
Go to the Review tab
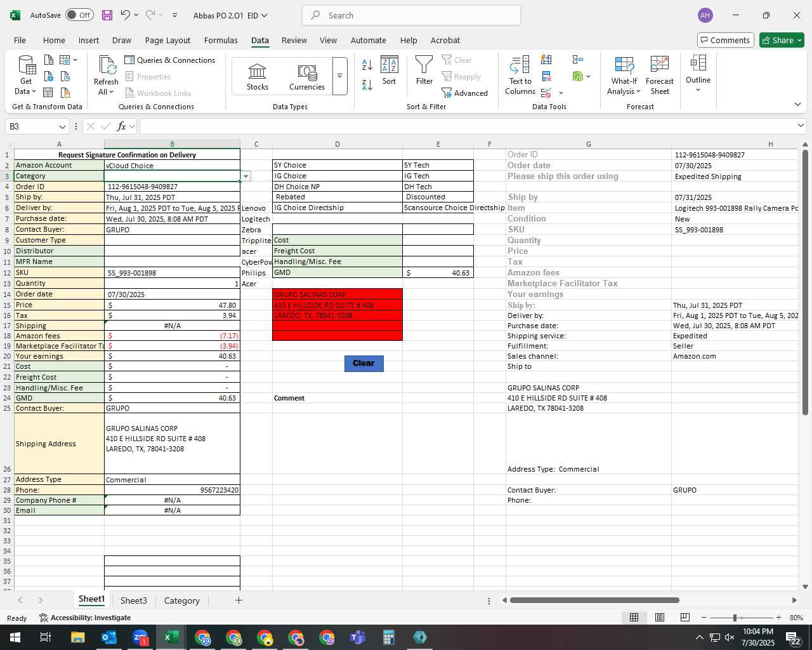294,40
